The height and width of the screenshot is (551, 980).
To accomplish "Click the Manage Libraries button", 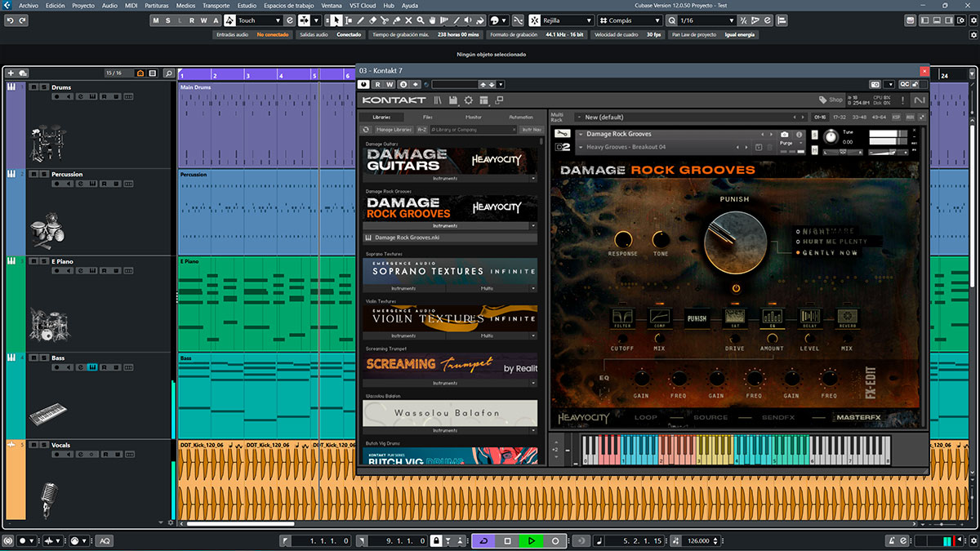I will 394,129.
